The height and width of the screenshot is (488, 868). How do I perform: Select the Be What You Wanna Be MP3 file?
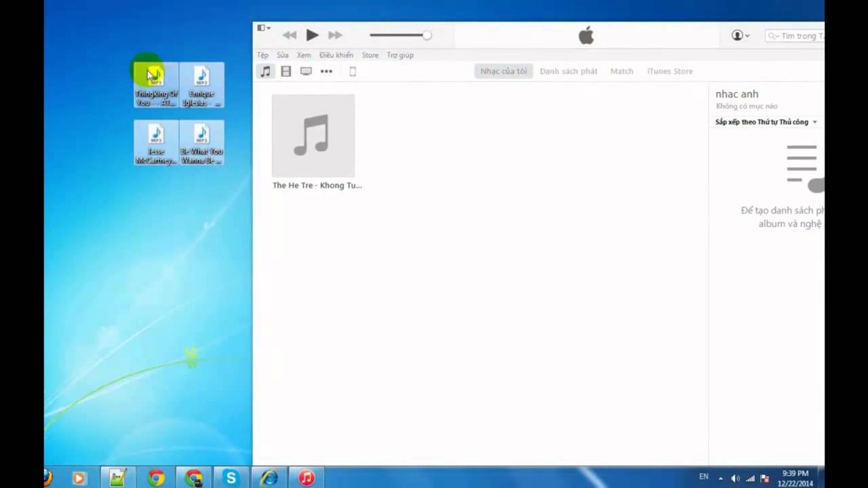coord(201,143)
